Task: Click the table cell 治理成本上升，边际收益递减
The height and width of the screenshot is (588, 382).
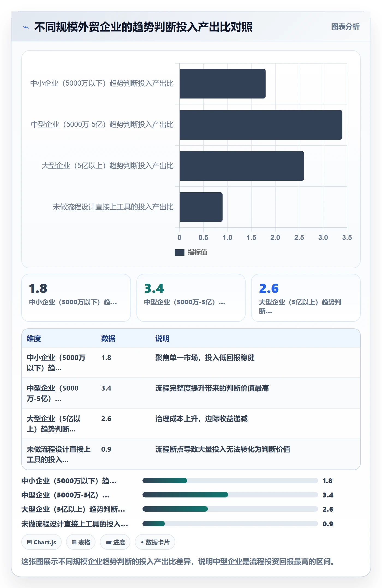Action: [201, 419]
